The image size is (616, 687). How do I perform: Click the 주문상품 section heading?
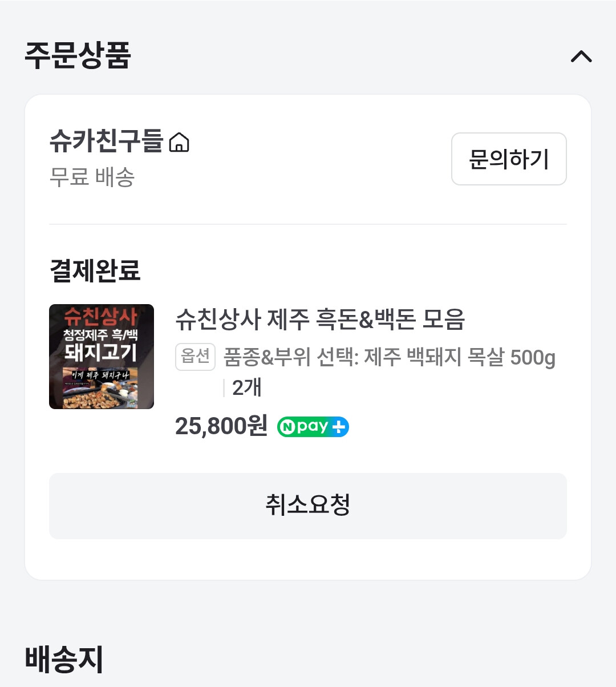click(78, 56)
